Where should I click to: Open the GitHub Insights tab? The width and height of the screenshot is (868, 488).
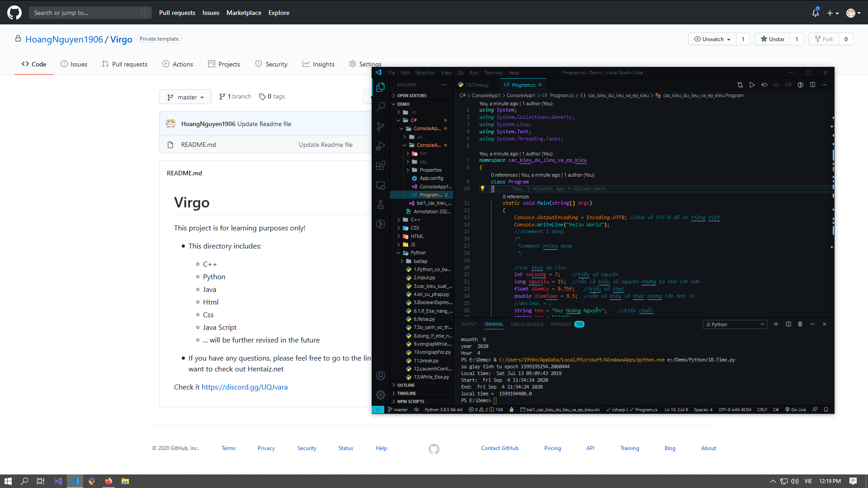tap(319, 64)
